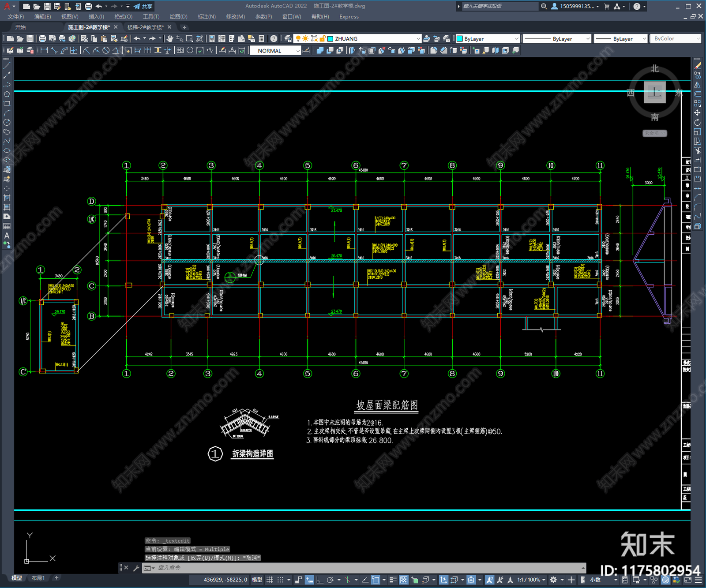The image size is (706, 588).
Task: Select the Pan hand tool in toolbar
Action: pos(170,39)
